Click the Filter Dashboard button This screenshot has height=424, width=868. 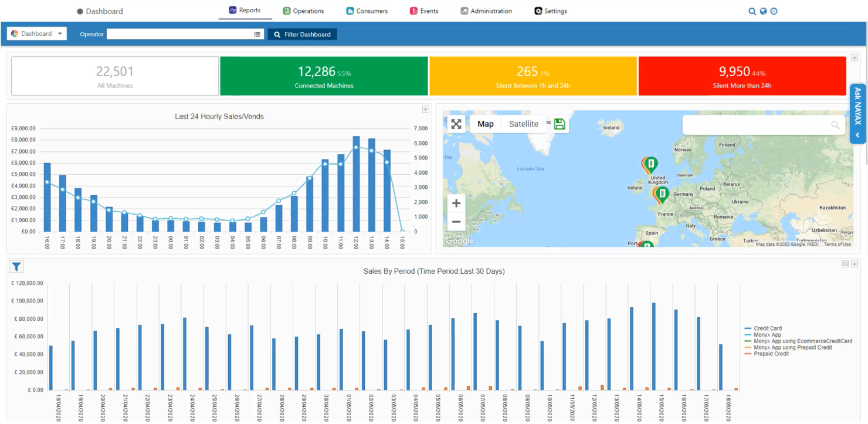[x=302, y=34]
